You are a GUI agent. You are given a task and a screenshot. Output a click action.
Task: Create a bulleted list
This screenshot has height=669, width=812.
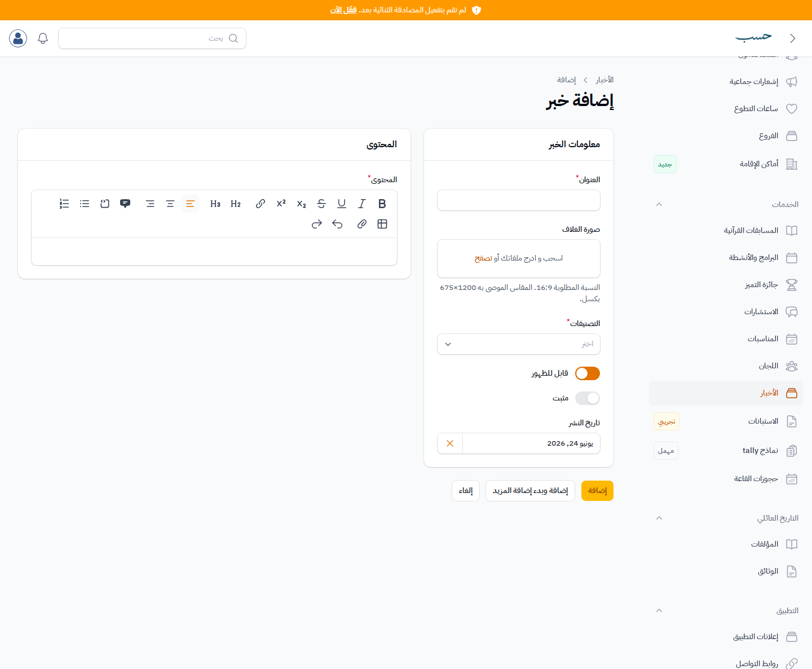(x=85, y=204)
